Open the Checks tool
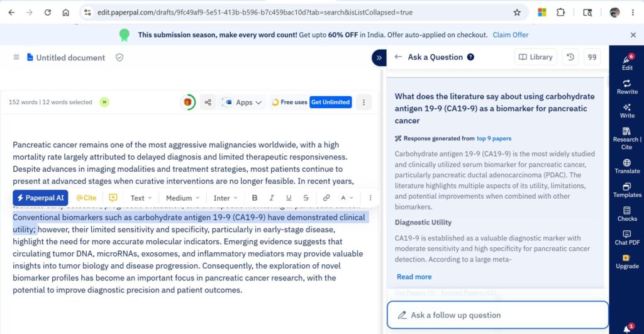This screenshot has height=334, width=644. [x=627, y=214]
